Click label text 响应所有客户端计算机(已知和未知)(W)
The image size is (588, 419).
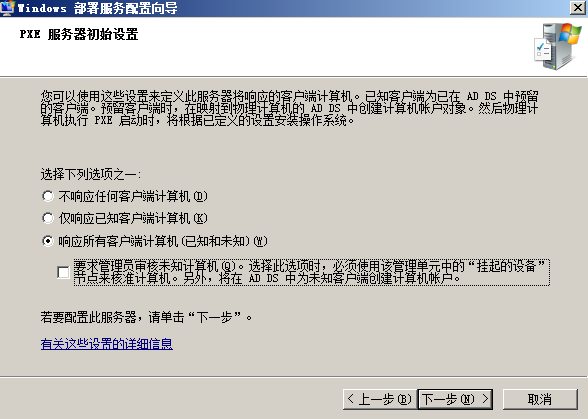(x=163, y=241)
